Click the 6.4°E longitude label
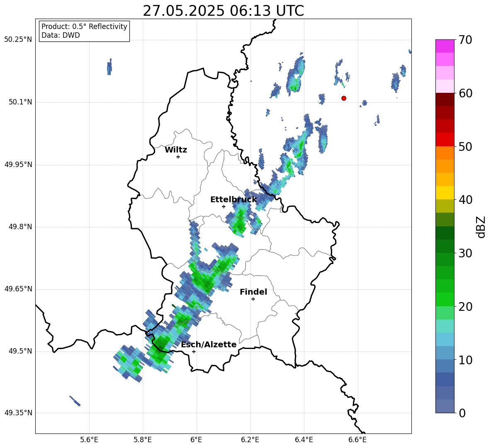The image size is (491, 448). tap(304, 440)
